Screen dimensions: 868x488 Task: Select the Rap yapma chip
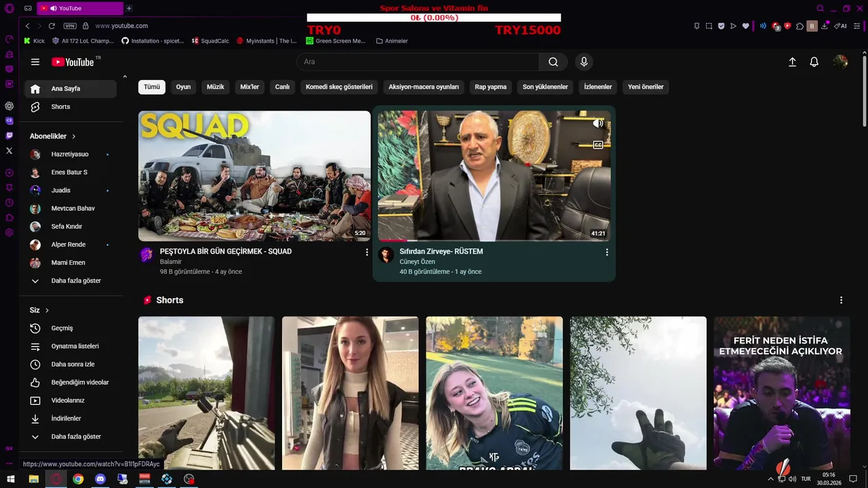pyautogui.click(x=490, y=87)
